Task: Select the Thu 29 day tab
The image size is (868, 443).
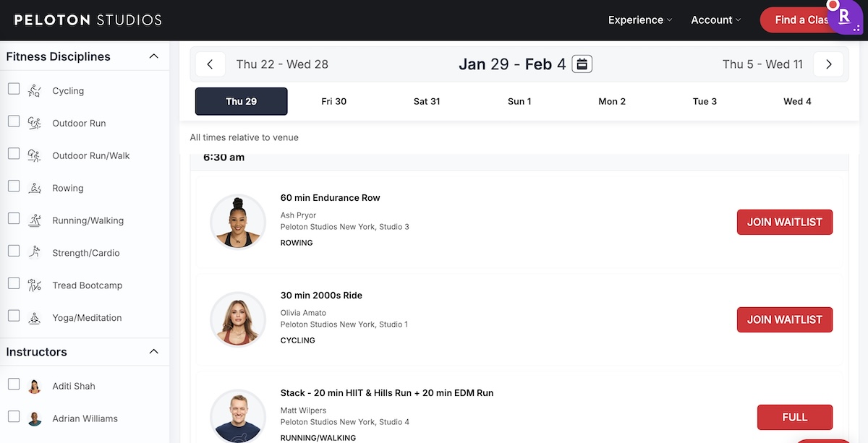Action: (x=242, y=101)
